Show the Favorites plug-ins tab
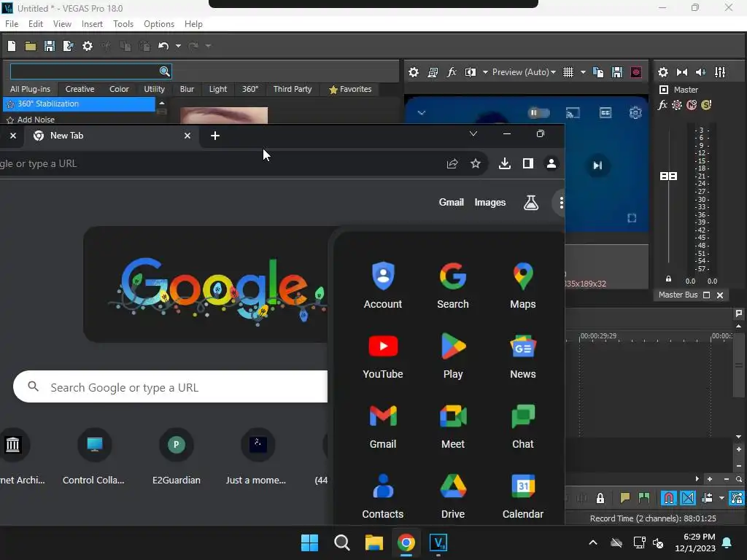This screenshot has height=560, width=747. [350, 89]
